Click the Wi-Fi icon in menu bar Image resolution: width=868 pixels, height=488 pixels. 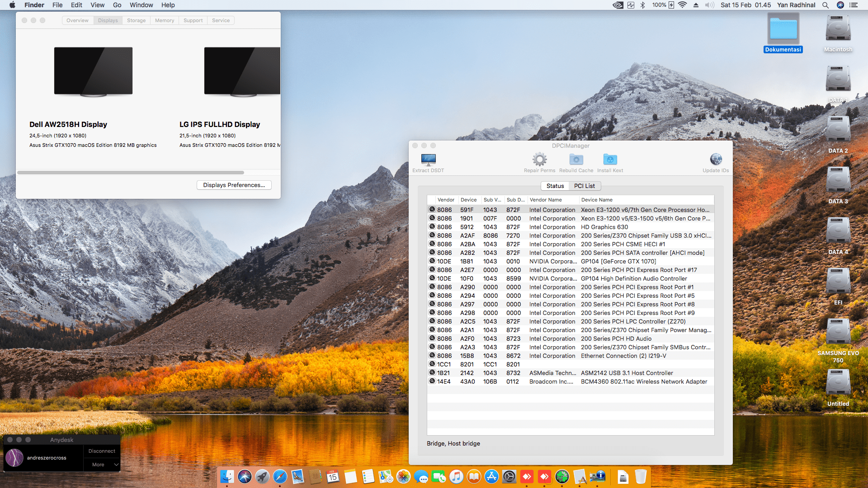click(x=683, y=5)
